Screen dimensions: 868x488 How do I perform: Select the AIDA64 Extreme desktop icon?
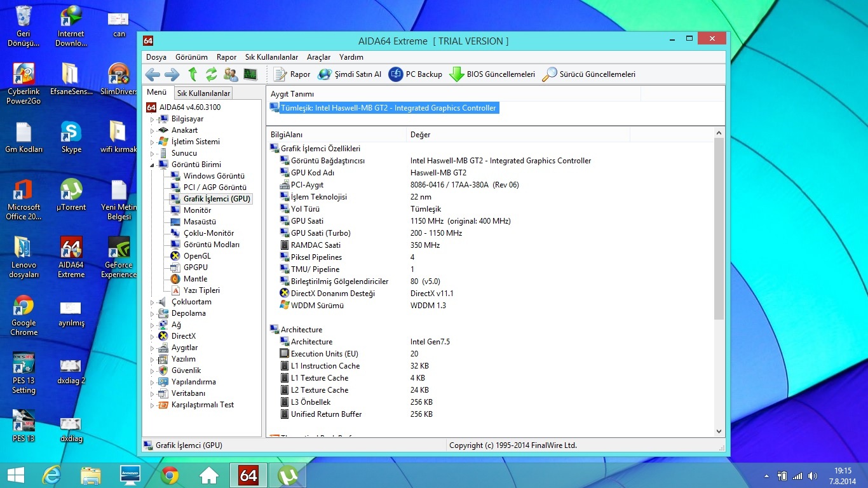click(71, 257)
